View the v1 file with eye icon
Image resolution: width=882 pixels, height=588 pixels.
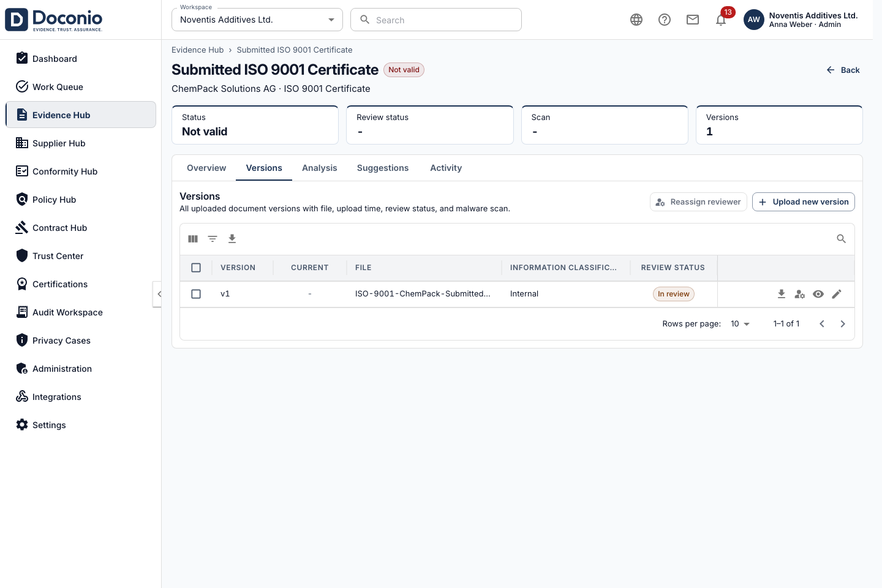(818, 294)
